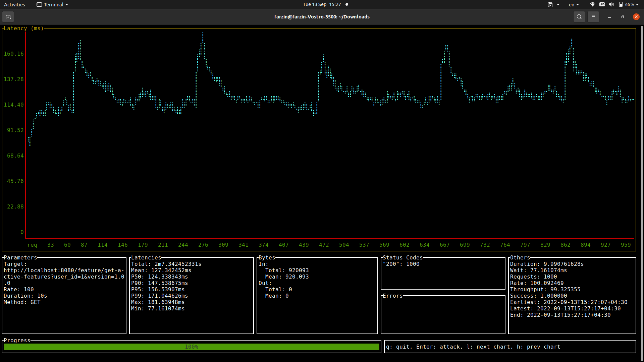644x362 pixels.
Task: Click the 'End: 2022-09-13T15:27:17+04:30' line
Action: click(560, 315)
